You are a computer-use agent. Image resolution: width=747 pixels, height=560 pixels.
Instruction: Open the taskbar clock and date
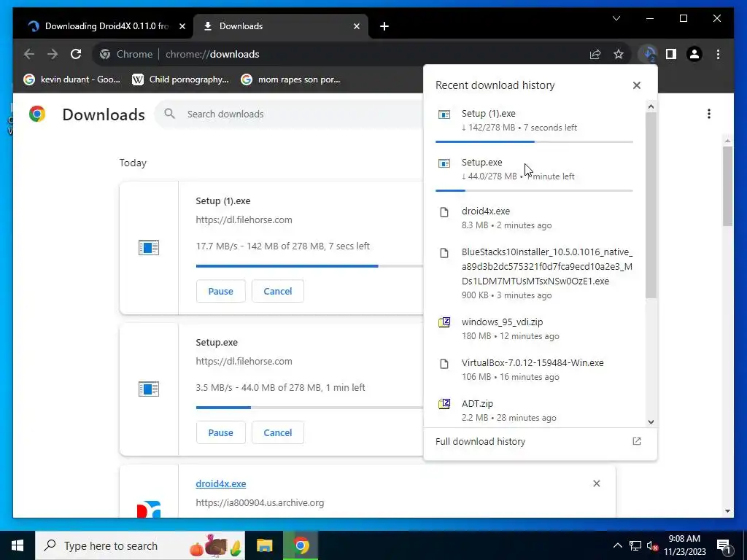click(x=684, y=545)
